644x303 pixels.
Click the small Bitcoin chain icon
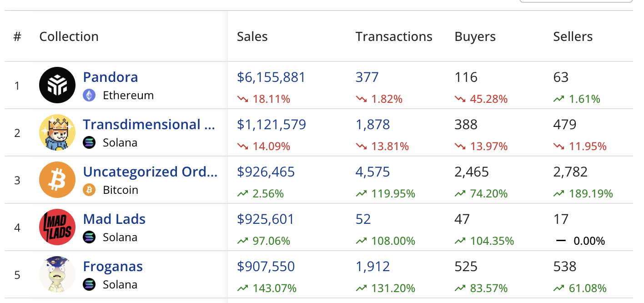[x=89, y=190]
